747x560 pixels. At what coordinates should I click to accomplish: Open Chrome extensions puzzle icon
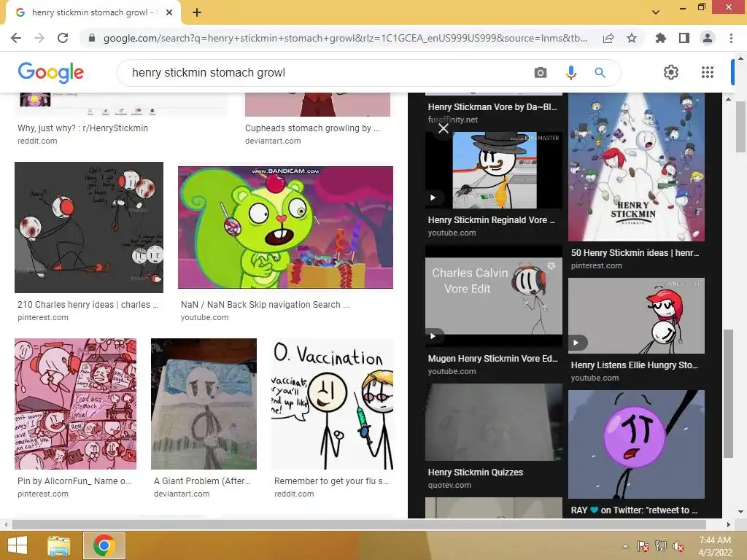pos(660,38)
